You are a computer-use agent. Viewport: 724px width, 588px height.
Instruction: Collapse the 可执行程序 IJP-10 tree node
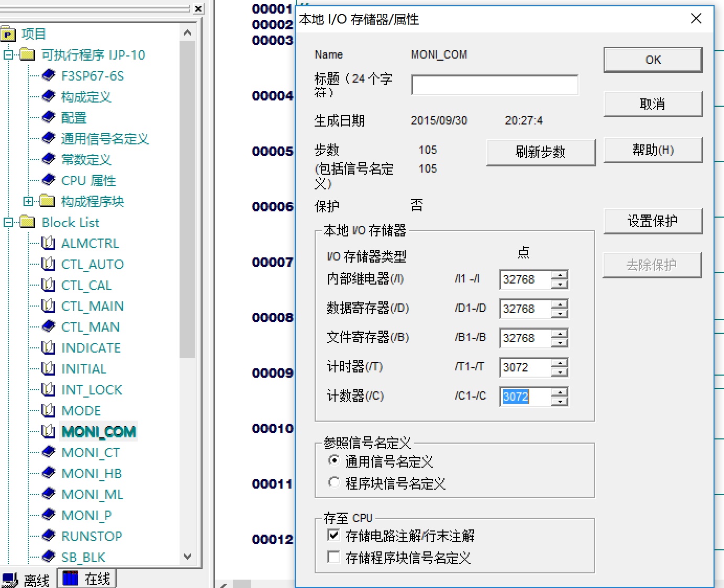[8, 55]
